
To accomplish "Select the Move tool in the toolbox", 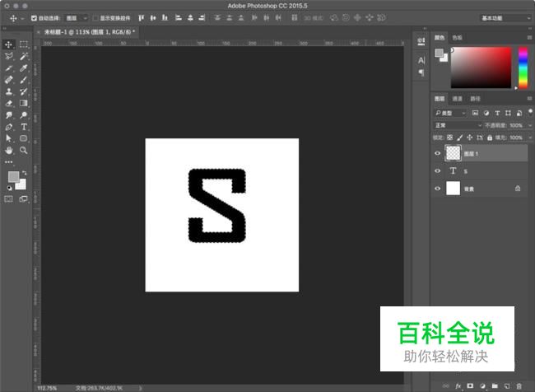I will point(8,44).
